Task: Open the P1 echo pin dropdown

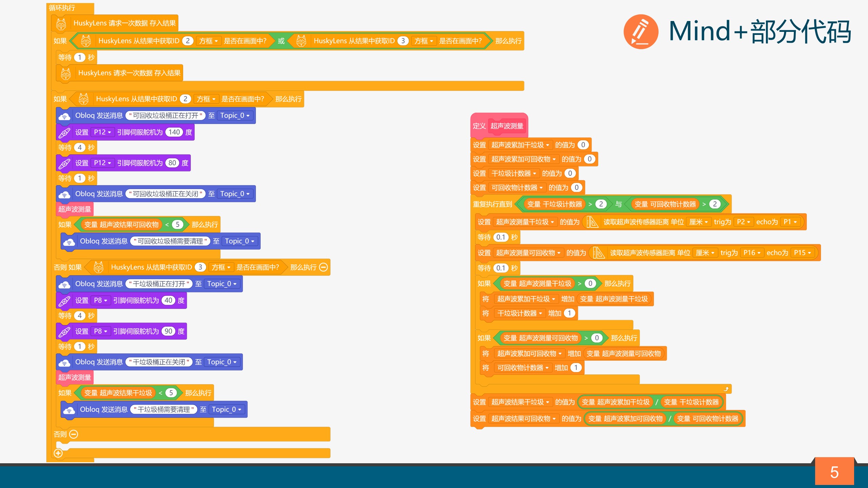Action: click(x=790, y=222)
